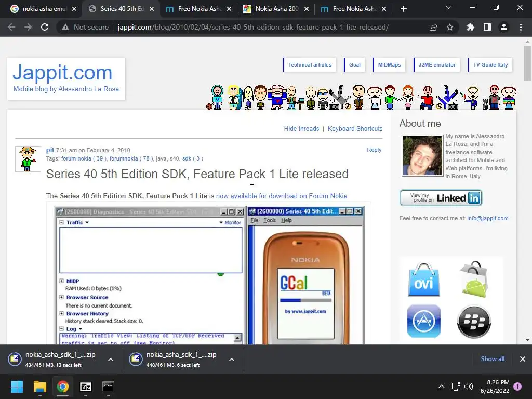The height and width of the screenshot is (399, 532).
Task: Show all downloads
Action: [493, 359]
